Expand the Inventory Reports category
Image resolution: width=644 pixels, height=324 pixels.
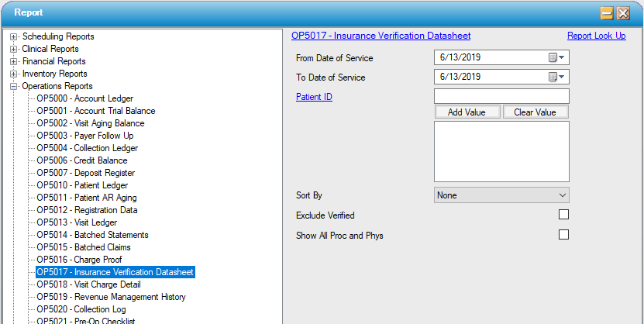(14, 74)
